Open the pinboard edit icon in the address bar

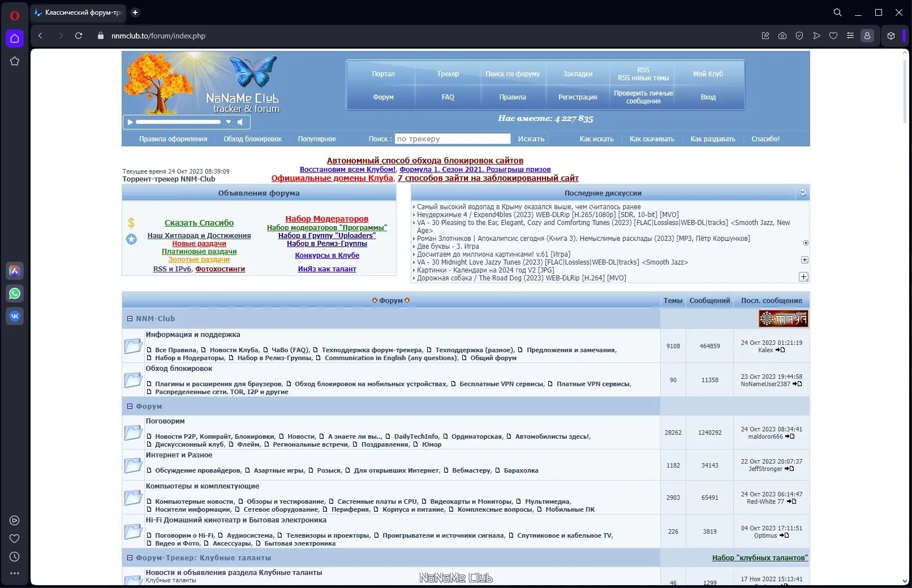(765, 36)
